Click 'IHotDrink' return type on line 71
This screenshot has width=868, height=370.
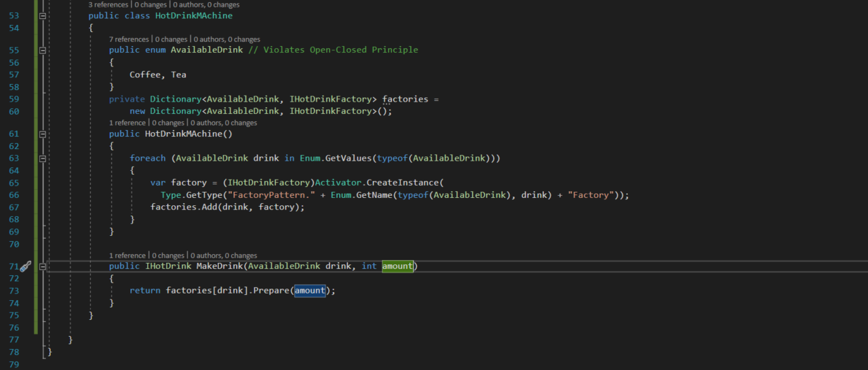168,266
